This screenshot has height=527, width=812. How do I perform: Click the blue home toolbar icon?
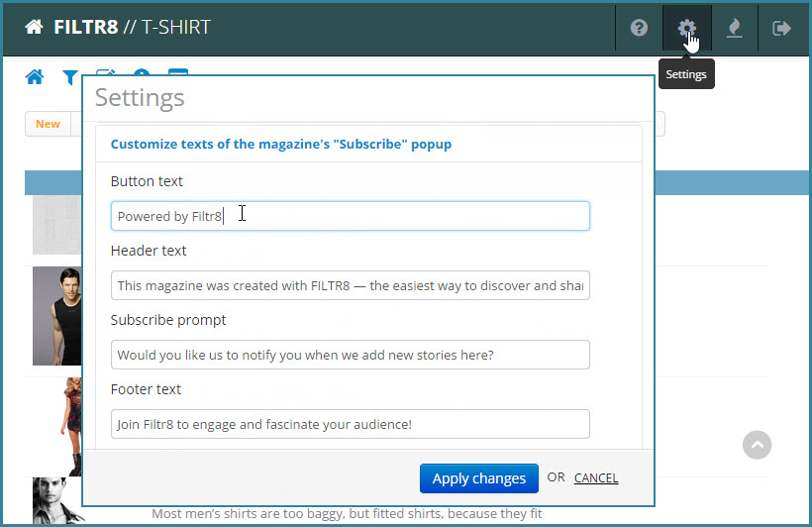[35, 77]
